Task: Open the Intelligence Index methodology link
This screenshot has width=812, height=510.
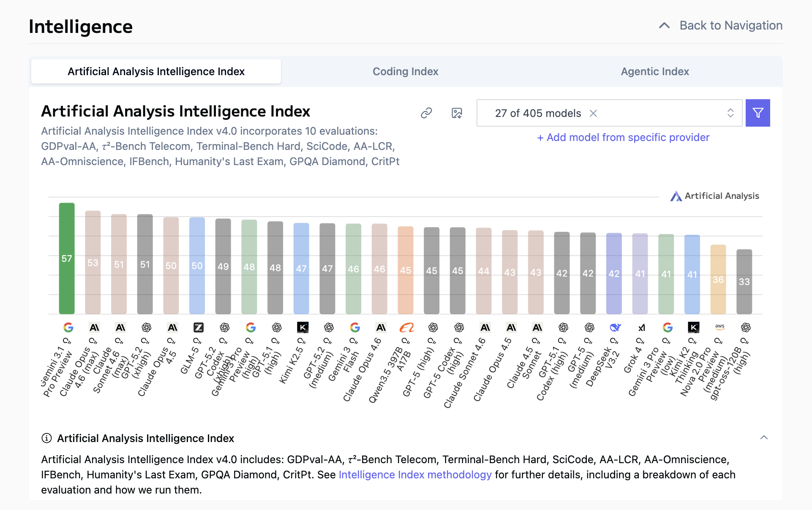Action: click(x=415, y=475)
